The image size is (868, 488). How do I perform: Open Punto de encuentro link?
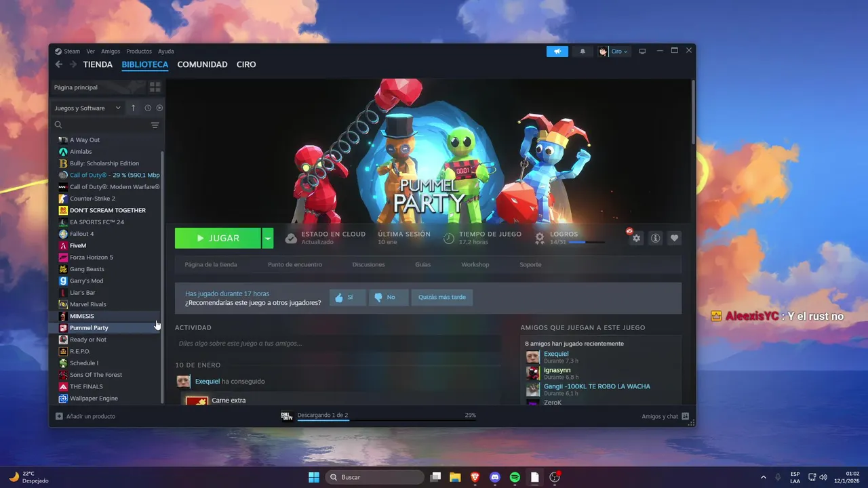(295, 264)
